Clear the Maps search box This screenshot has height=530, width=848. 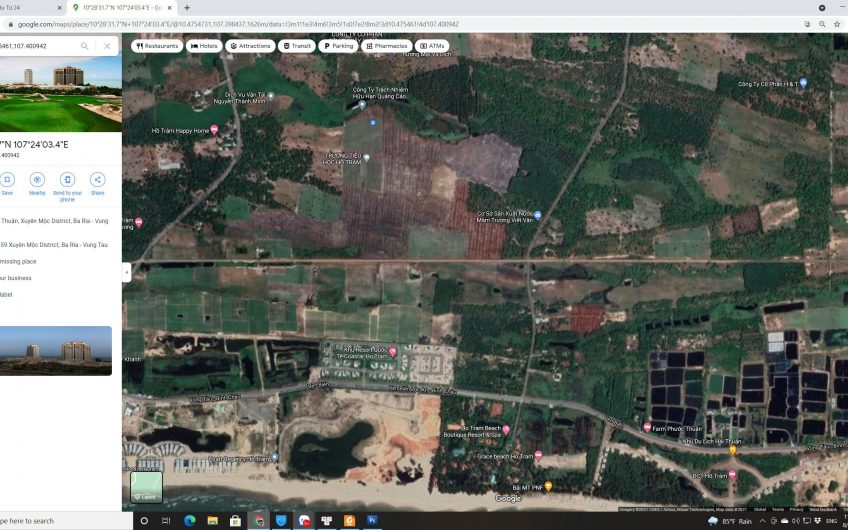107,46
